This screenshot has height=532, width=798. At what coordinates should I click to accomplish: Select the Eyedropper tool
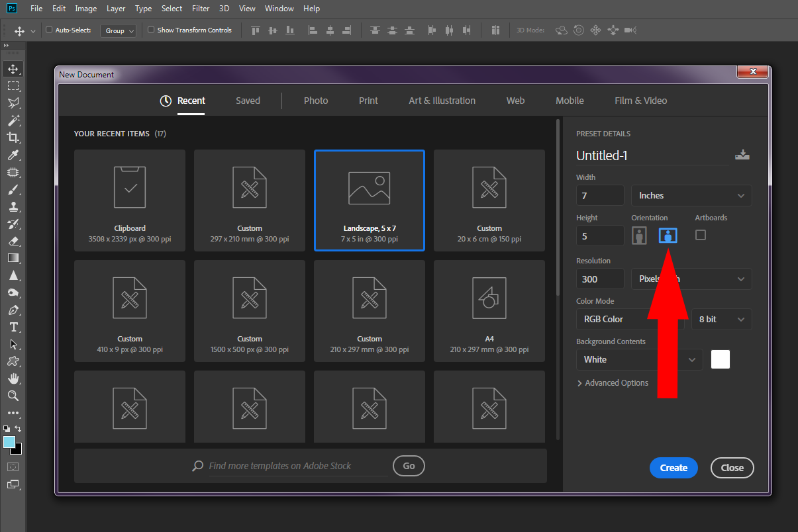(13, 155)
